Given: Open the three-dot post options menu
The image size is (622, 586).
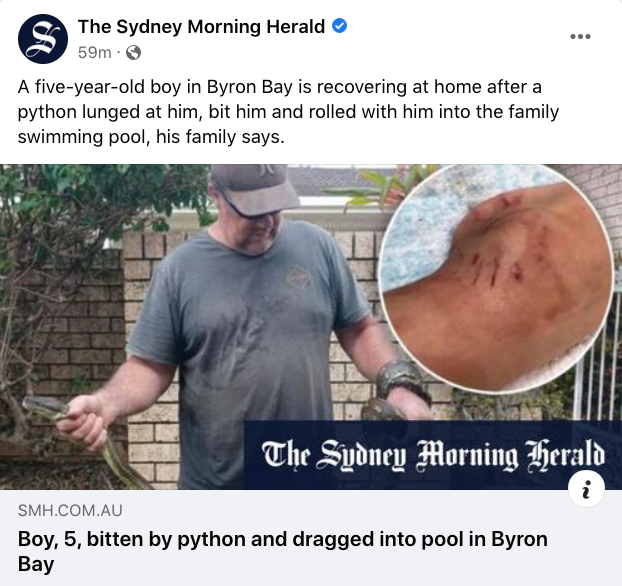Looking at the screenshot, I should 580,37.
